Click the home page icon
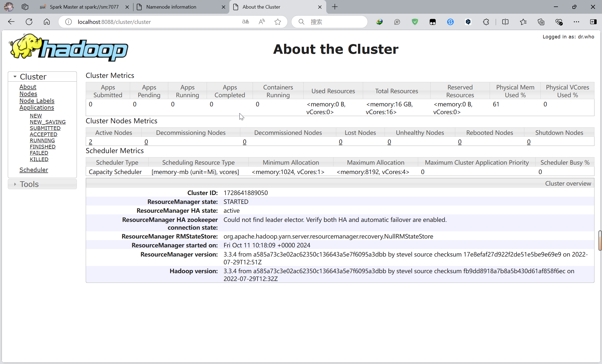 click(x=47, y=22)
